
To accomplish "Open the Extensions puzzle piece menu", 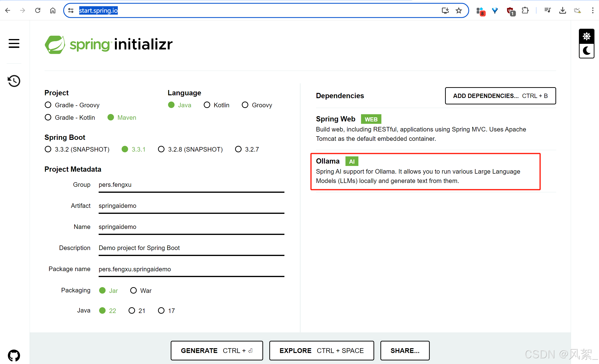I will pyautogui.click(x=525, y=11).
